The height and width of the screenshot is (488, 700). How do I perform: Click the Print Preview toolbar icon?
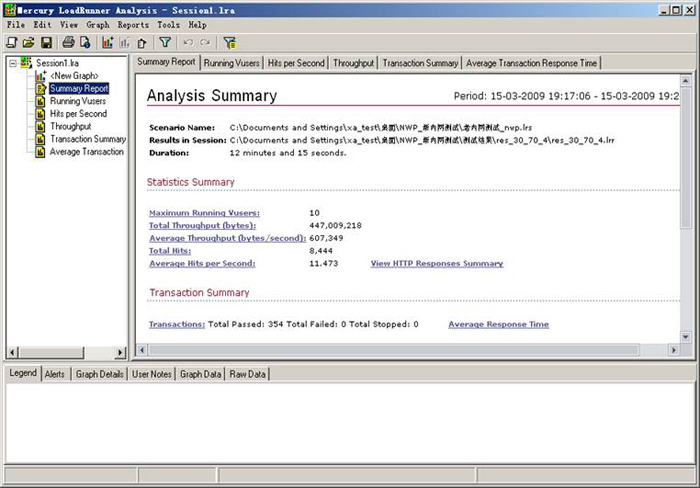click(x=85, y=42)
